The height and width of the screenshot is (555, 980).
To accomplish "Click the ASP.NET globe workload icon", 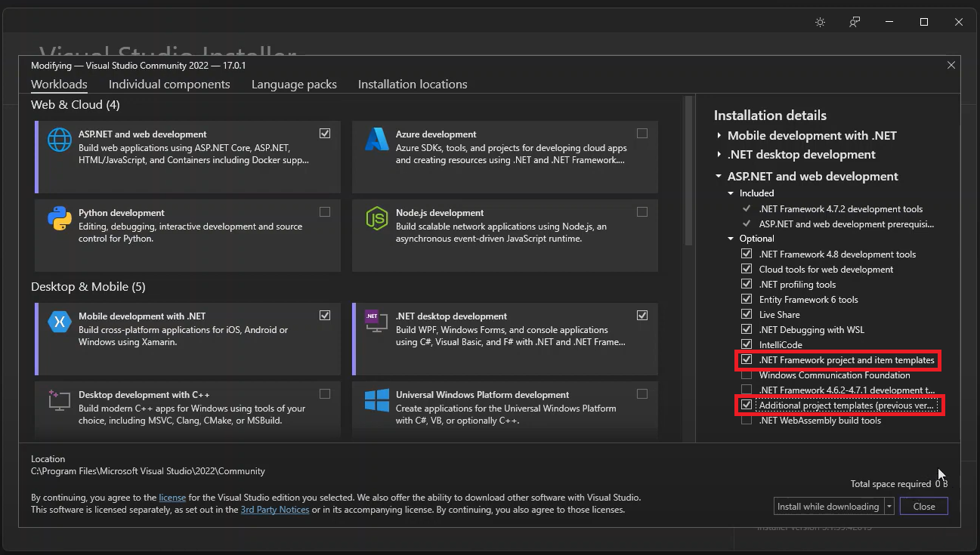I will point(60,140).
